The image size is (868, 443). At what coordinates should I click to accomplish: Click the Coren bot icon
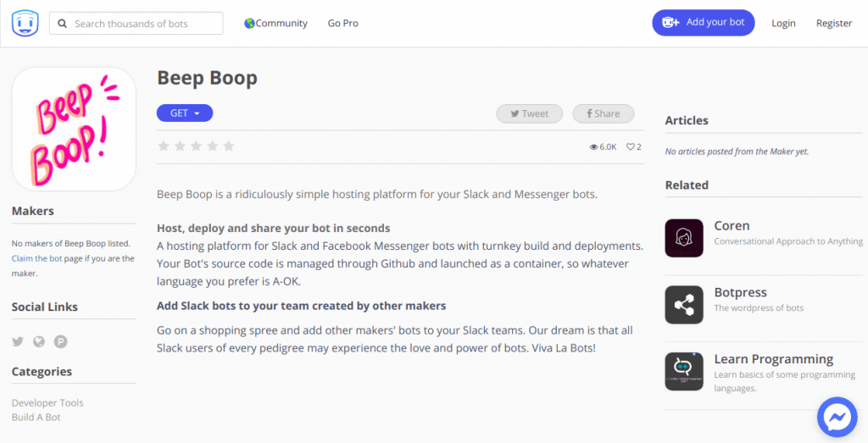(x=684, y=238)
